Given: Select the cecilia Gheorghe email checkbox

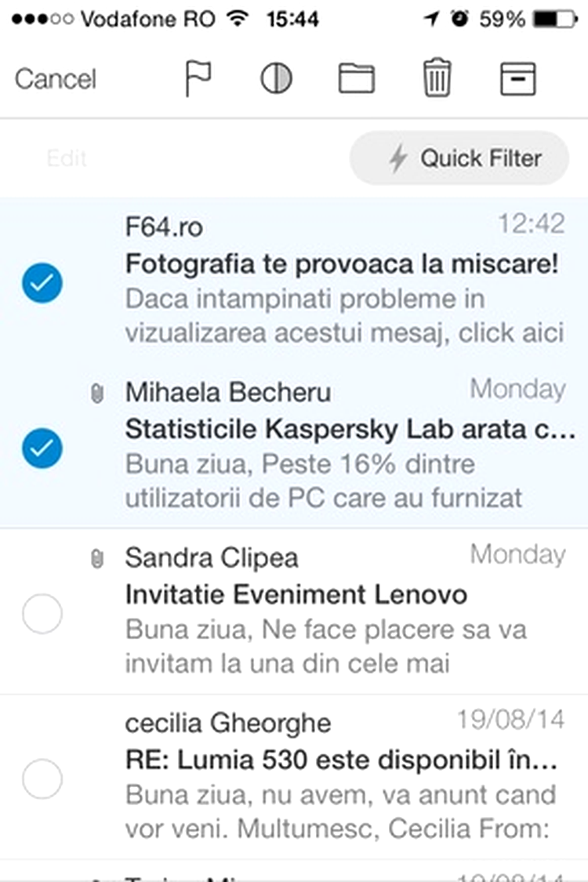Looking at the screenshot, I should point(42,779).
